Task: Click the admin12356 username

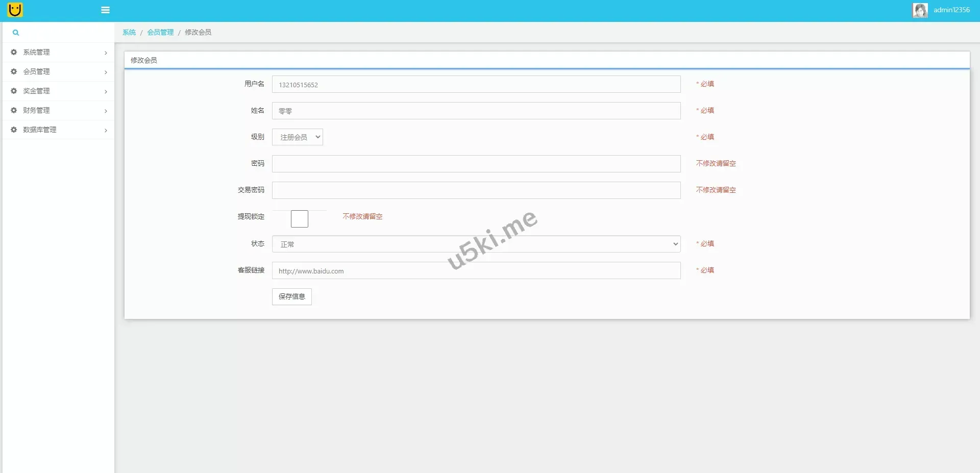Action: point(951,10)
